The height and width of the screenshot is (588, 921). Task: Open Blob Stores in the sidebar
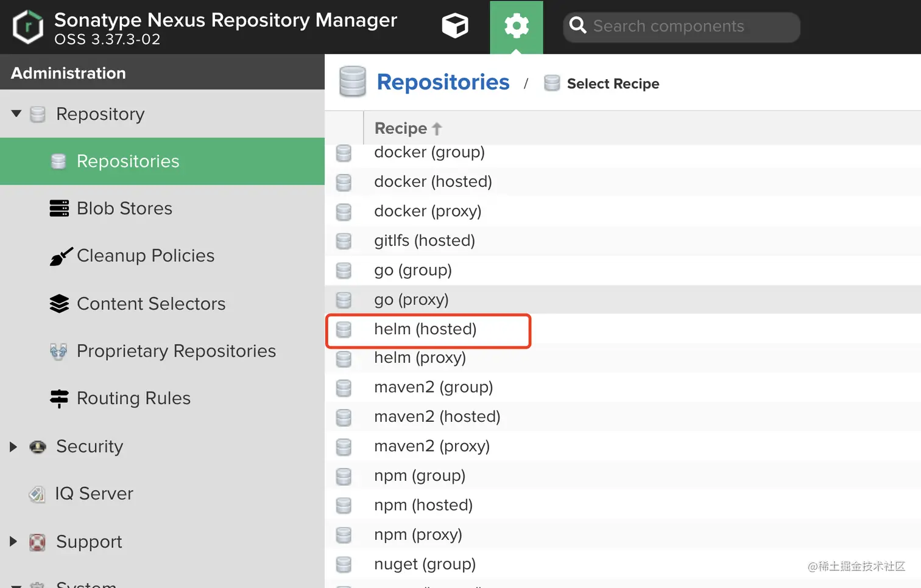click(162, 208)
